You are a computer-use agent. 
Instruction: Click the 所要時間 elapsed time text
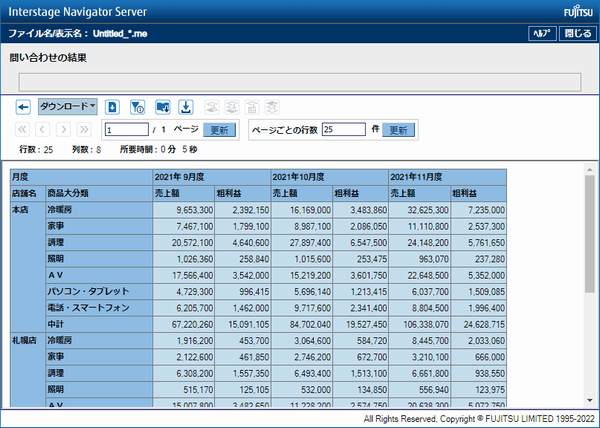pos(158,150)
